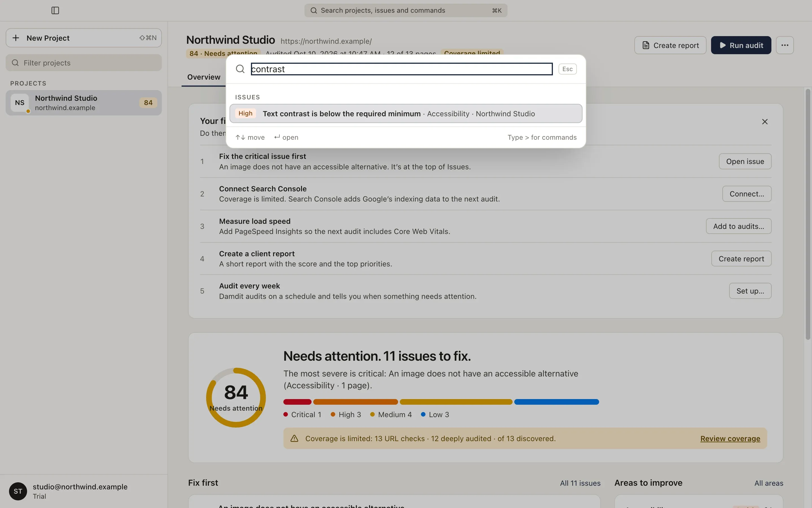Screen dimensions: 812x508
Task: Click the Search projects, issues and commands bar
Action: [406, 10]
